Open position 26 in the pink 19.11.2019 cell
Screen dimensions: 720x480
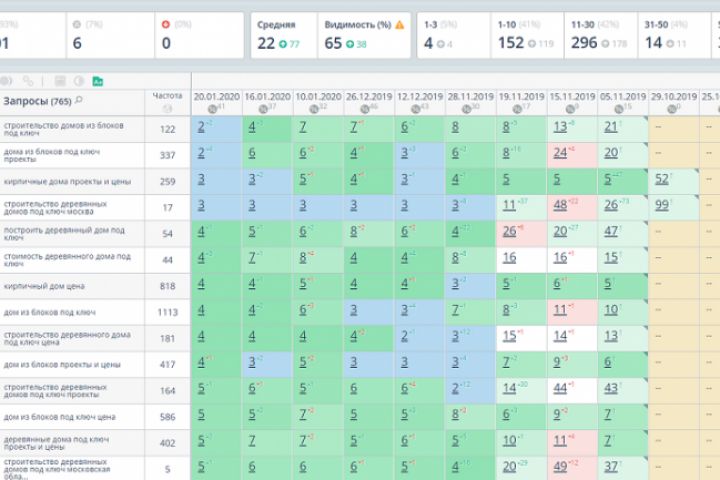pos(509,232)
